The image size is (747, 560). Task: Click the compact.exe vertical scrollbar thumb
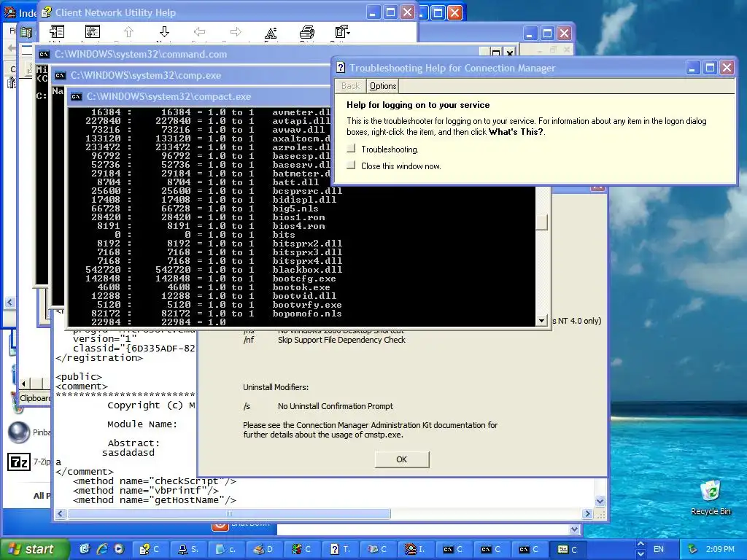pyautogui.click(x=541, y=222)
